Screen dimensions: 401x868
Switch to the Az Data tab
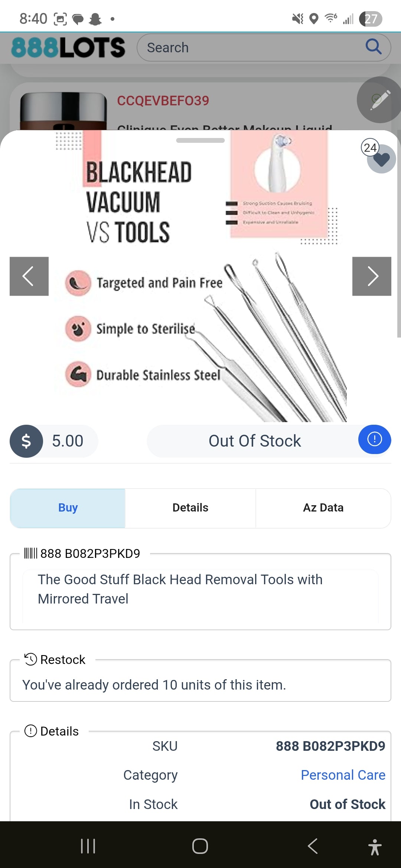323,508
